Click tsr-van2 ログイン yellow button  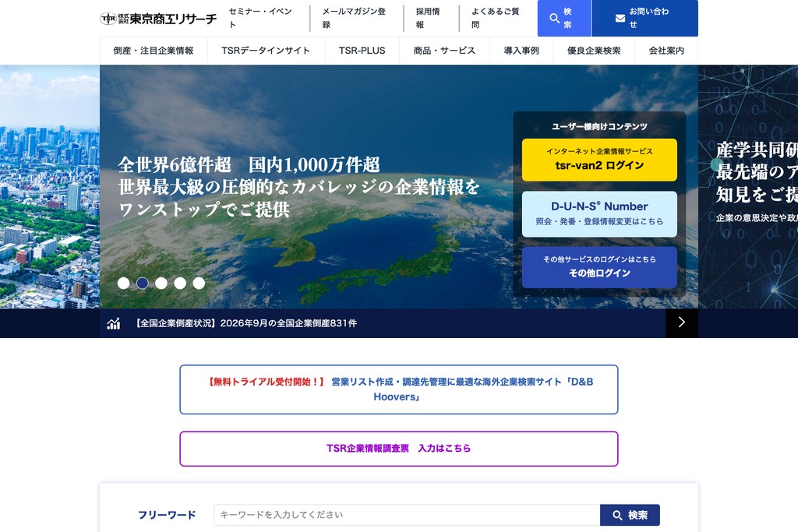coord(599,160)
